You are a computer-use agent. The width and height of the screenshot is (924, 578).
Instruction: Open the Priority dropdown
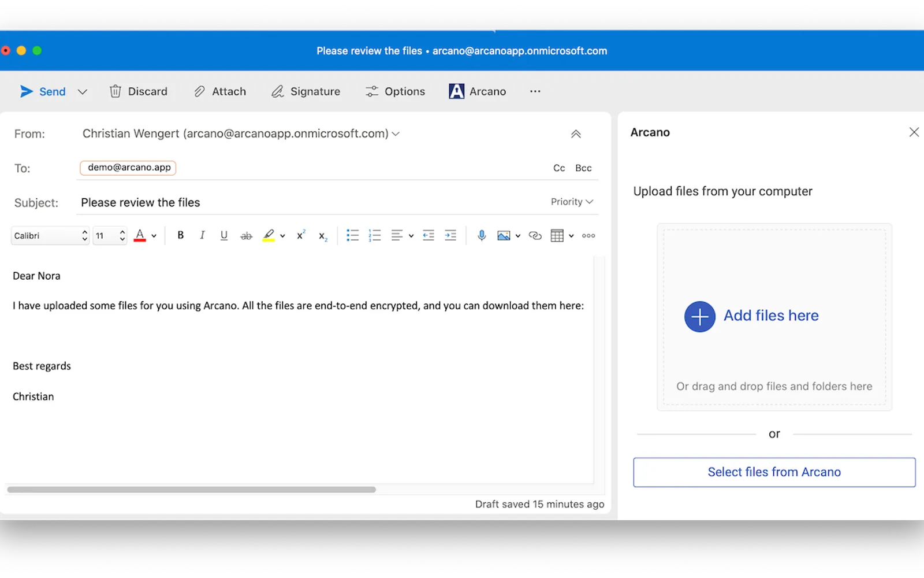572,202
